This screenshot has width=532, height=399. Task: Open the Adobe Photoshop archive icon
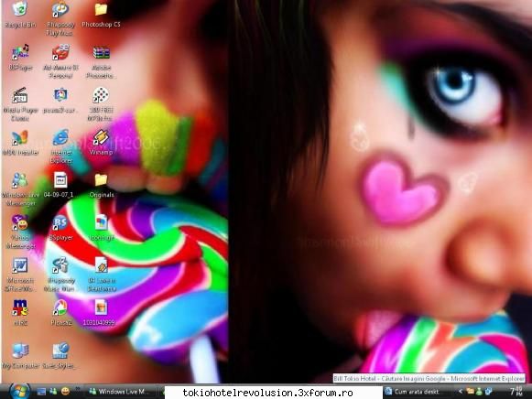(x=101, y=61)
